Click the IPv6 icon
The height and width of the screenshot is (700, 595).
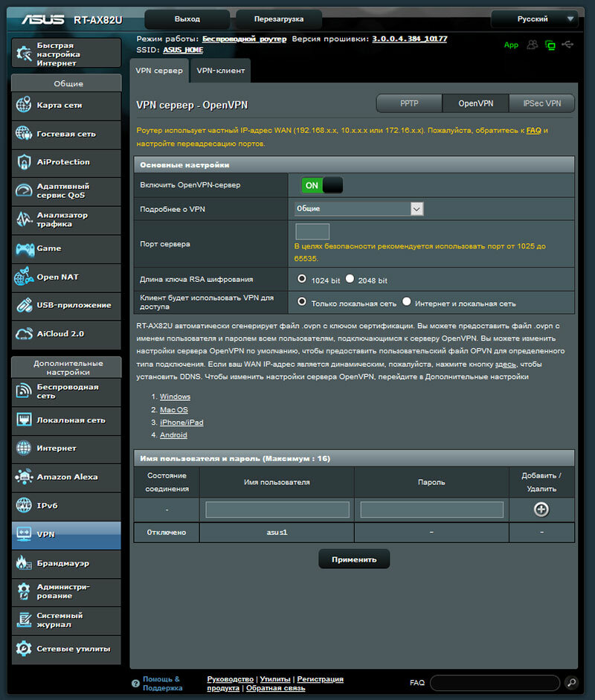pos(24,505)
